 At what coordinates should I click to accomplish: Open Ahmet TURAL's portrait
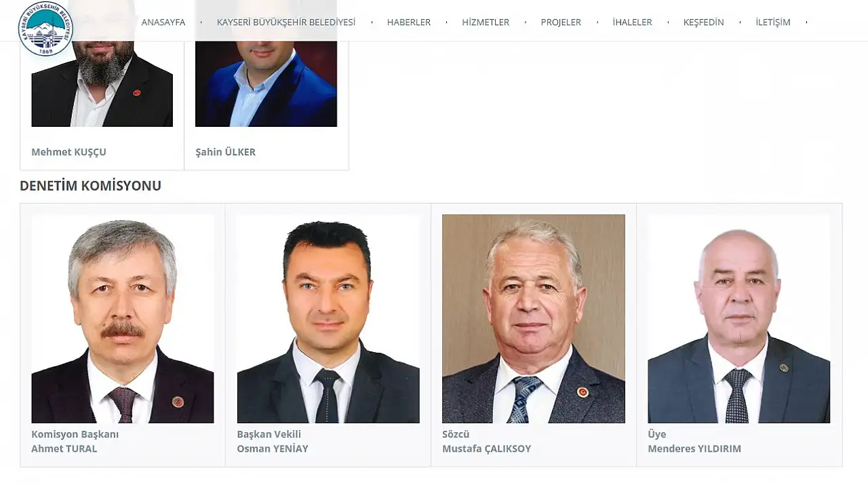pyautogui.click(x=123, y=319)
